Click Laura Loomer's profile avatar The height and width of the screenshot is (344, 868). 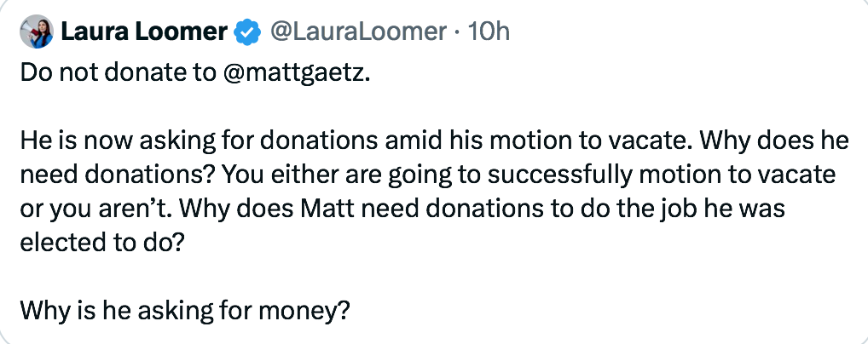click(x=35, y=32)
